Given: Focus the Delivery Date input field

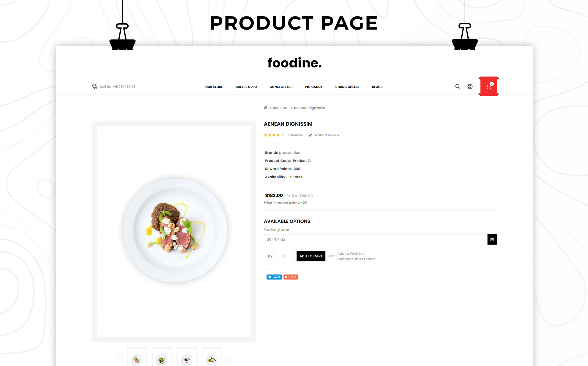Looking at the screenshot, I should click(x=375, y=239).
